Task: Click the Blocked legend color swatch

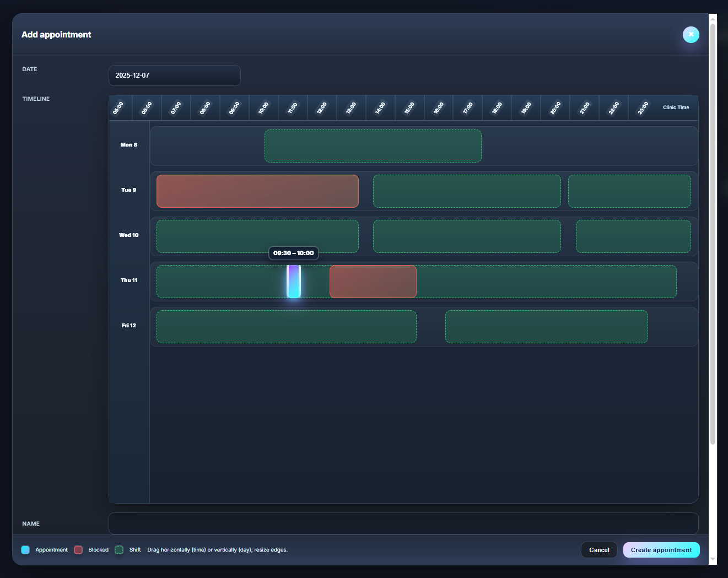Action: coord(78,549)
